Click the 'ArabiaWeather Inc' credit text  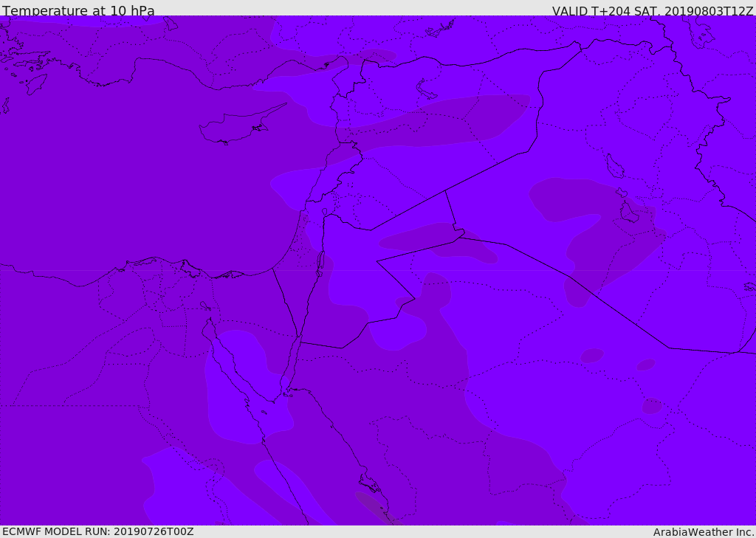pyautogui.click(x=703, y=532)
